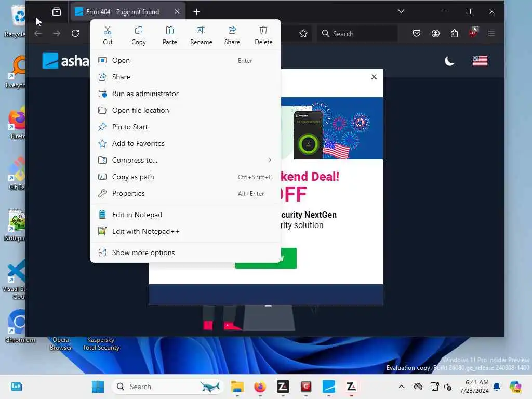The image size is (532, 399).
Task: Click Firefox back arrow button
Action: click(x=38, y=33)
